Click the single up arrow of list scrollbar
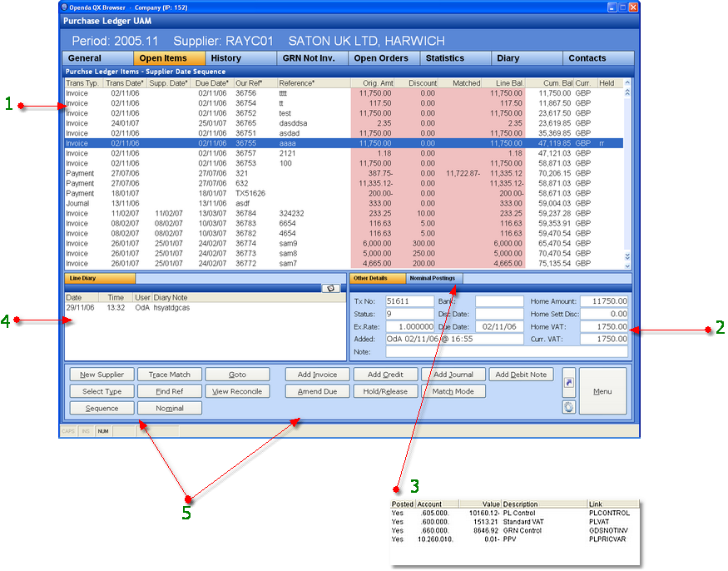Image resolution: width=728 pixels, height=571 pixels. tap(627, 82)
